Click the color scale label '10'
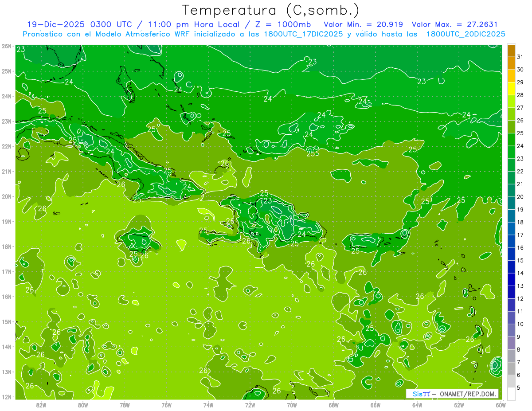The width and height of the screenshot is (532, 411). click(x=520, y=324)
